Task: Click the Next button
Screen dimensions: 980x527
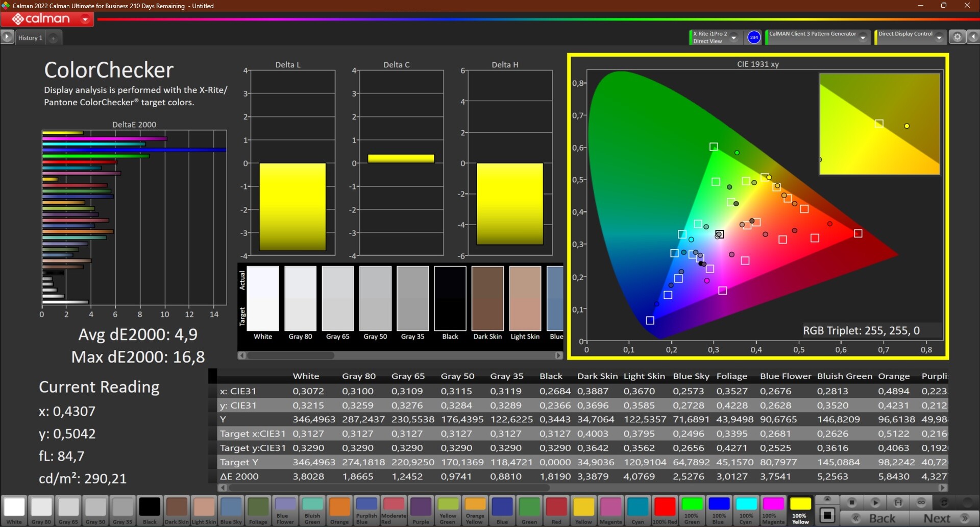Action: click(943, 518)
